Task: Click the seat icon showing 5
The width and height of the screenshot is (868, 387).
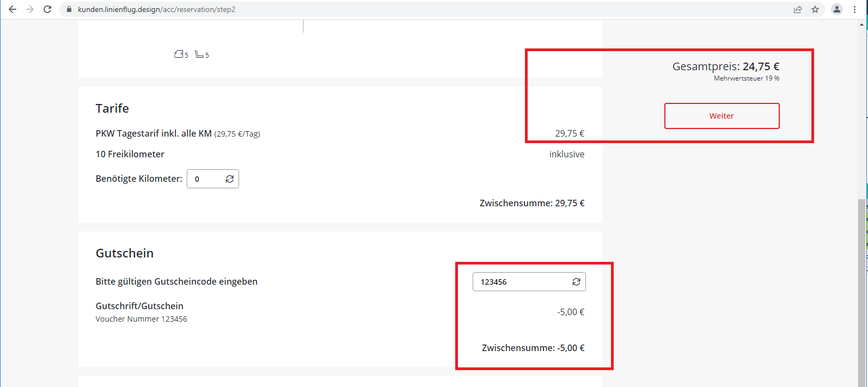Action: (200, 54)
